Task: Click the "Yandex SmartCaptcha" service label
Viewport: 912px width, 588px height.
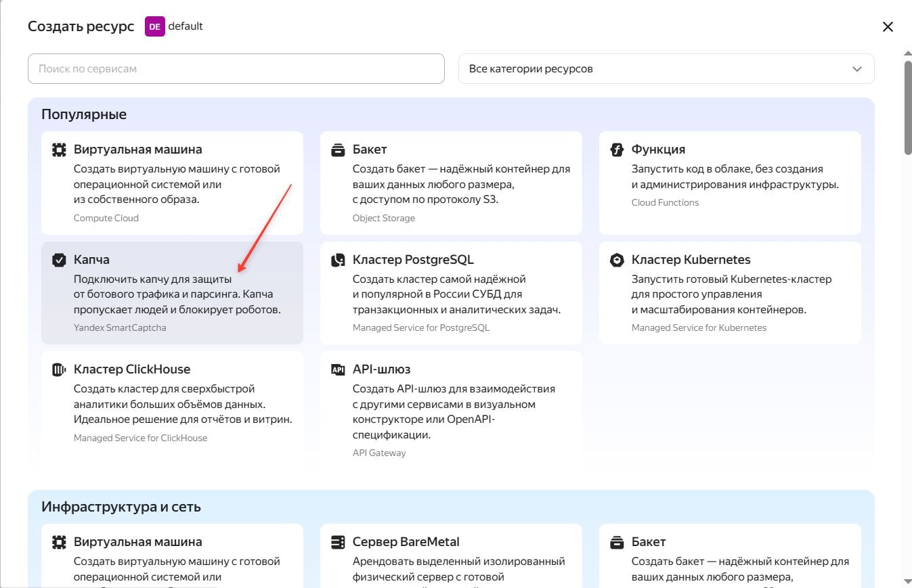Action: click(120, 327)
